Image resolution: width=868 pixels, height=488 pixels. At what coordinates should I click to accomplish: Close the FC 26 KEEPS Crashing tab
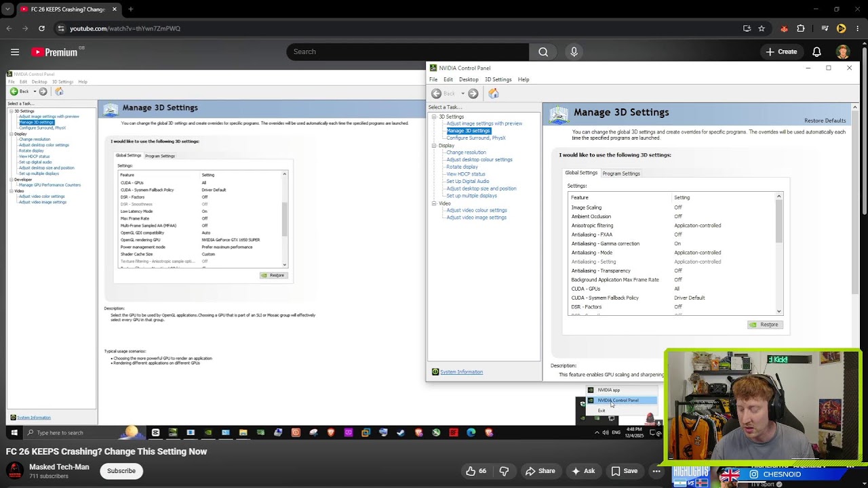coord(115,9)
